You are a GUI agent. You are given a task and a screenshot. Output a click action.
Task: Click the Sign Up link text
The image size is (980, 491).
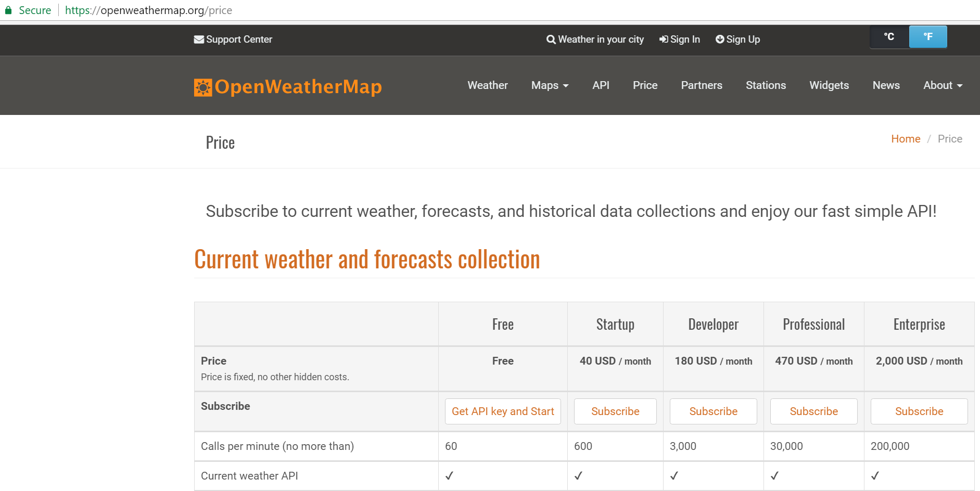[x=743, y=40]
